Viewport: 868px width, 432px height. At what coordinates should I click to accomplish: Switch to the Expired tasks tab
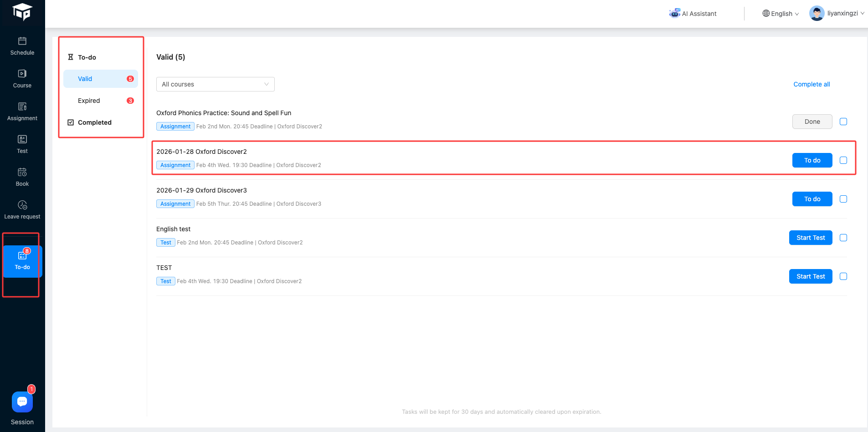[x=89, y=101]
